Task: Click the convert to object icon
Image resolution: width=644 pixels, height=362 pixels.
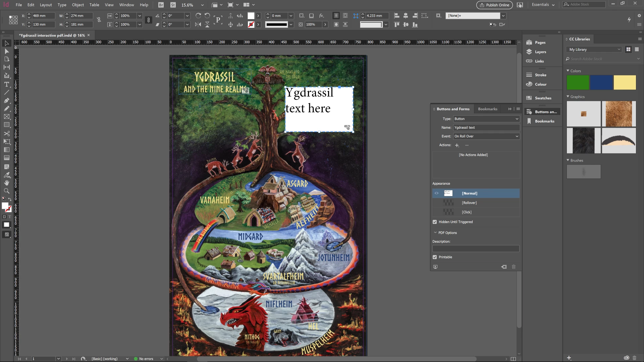Action: pyautogui.click(x=504, y=267)
